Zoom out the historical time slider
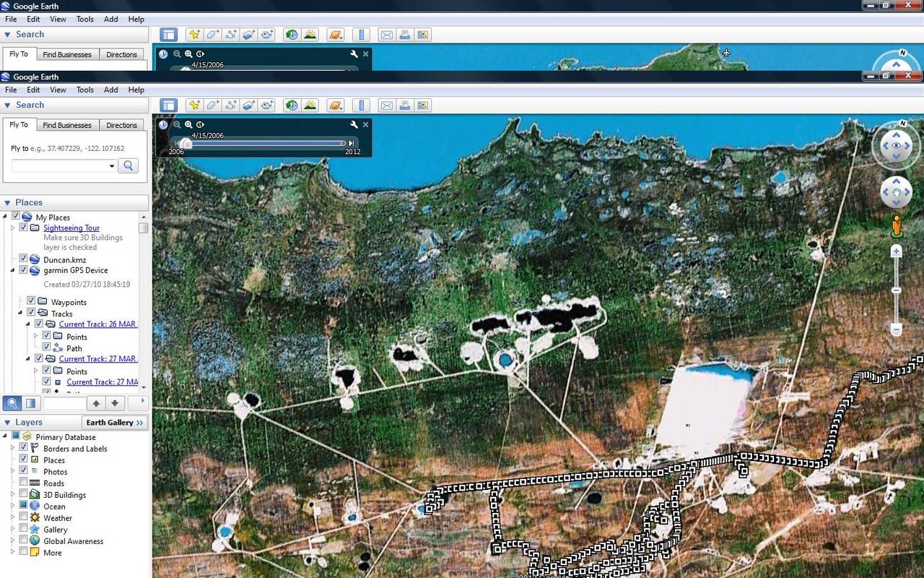This screenshot has width=924, height=578. 177,124
